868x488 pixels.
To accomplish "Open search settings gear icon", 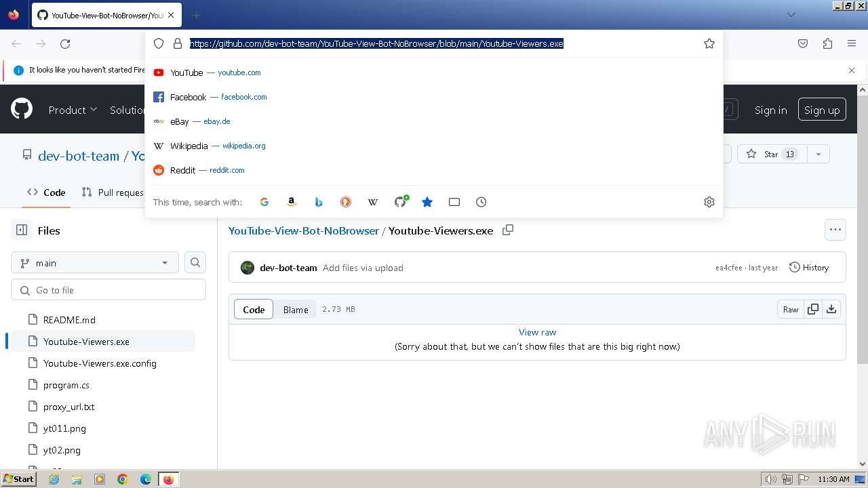I will pos(709,202).
